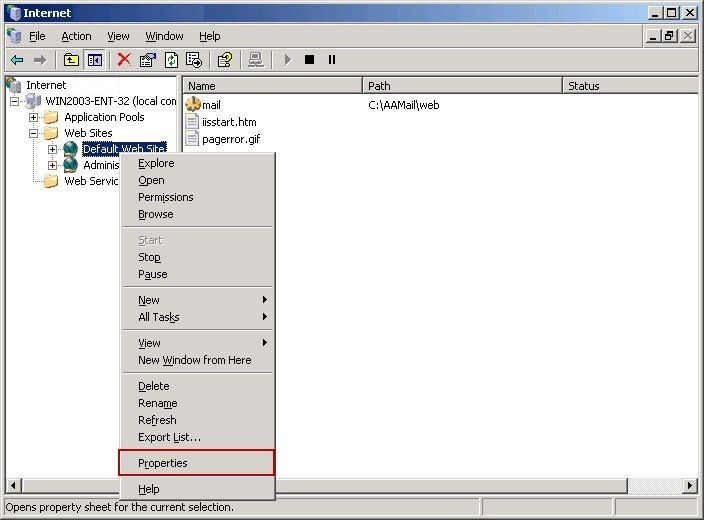Select the pagerror.gif file icon

tap(192, 139)
